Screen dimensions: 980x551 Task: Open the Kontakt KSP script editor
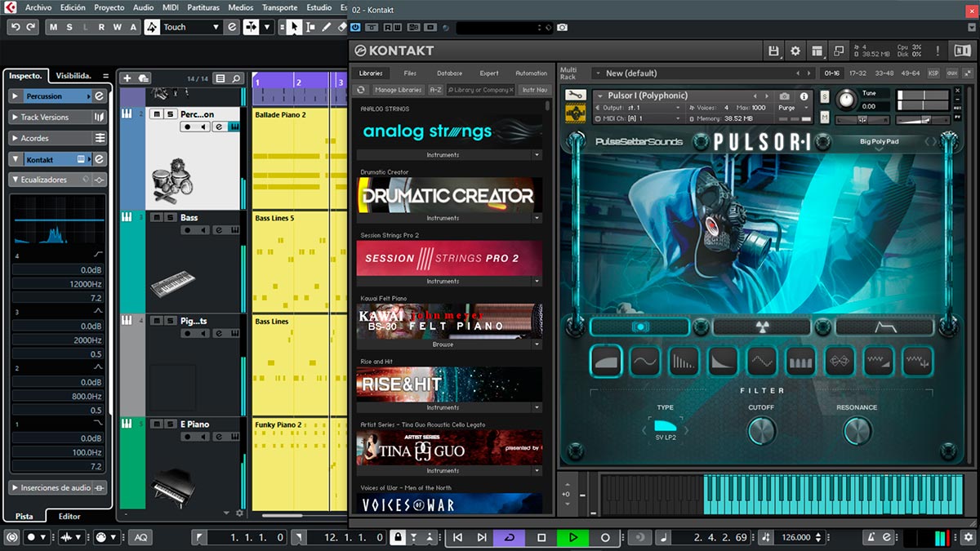click(933, 73)
